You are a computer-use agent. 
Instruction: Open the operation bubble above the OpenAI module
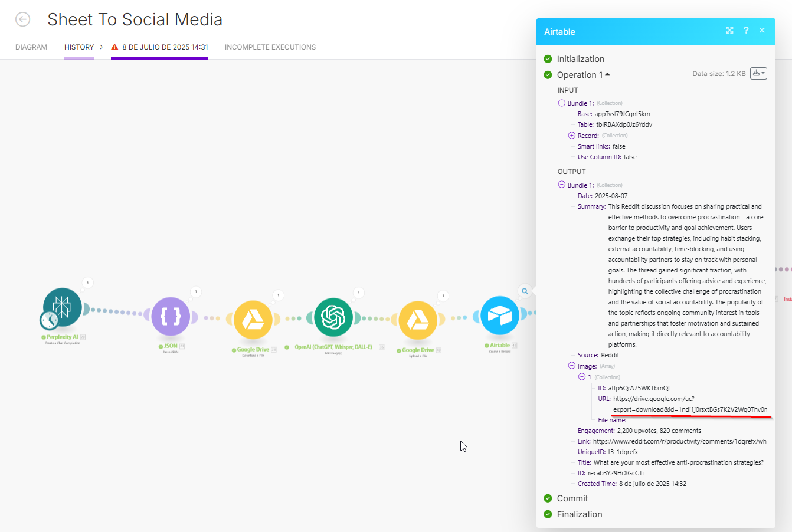pos(359,293)
